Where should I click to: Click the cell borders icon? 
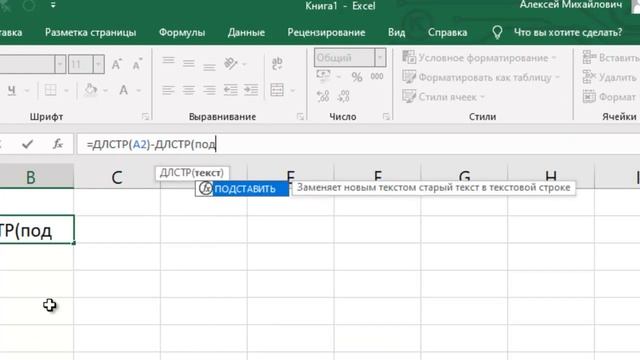(51, 90)
